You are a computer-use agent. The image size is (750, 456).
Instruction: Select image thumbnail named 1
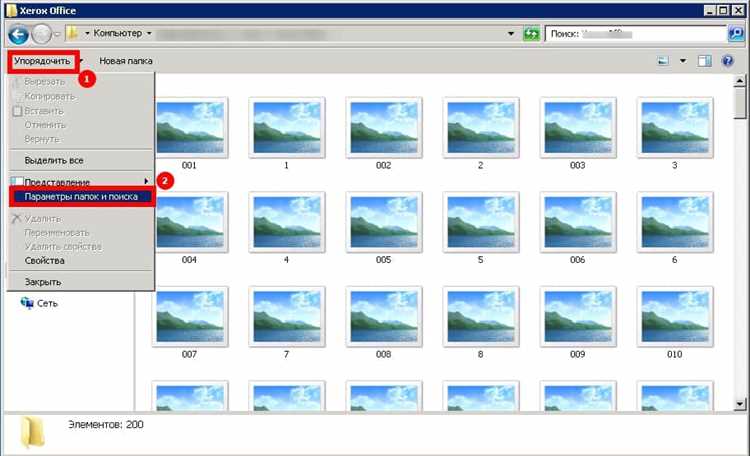(x=287, y=128)
